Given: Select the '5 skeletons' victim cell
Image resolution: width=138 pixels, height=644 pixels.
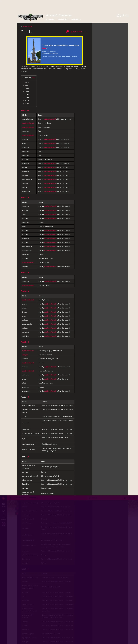Looking at the screenshot, I should [x=29, y=191].
